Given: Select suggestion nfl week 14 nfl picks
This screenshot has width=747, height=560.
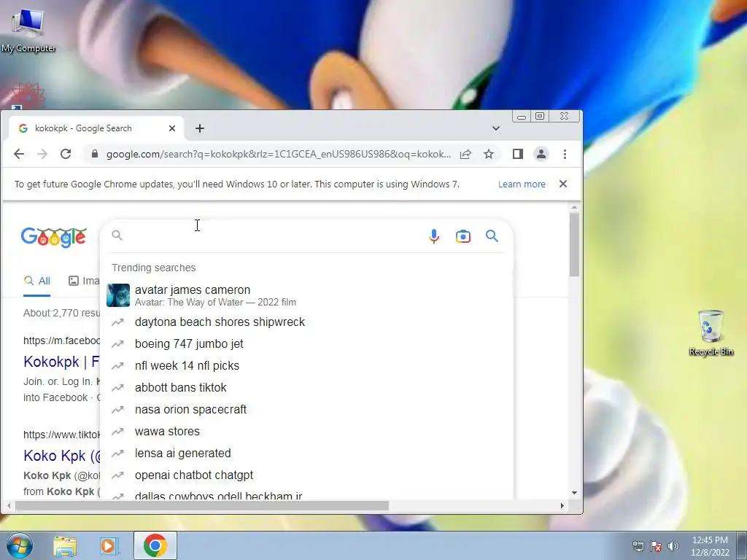Looking at the screenshot, I should [x=307, y=366].
